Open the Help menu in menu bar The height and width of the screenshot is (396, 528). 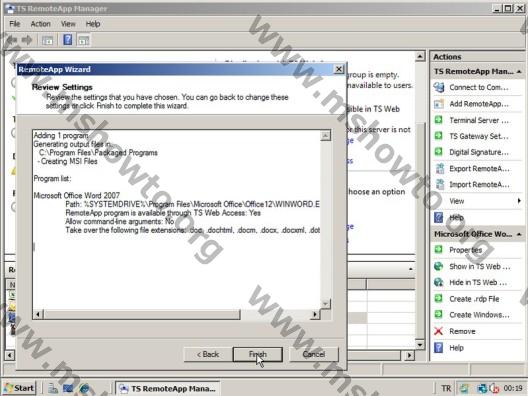93,24
